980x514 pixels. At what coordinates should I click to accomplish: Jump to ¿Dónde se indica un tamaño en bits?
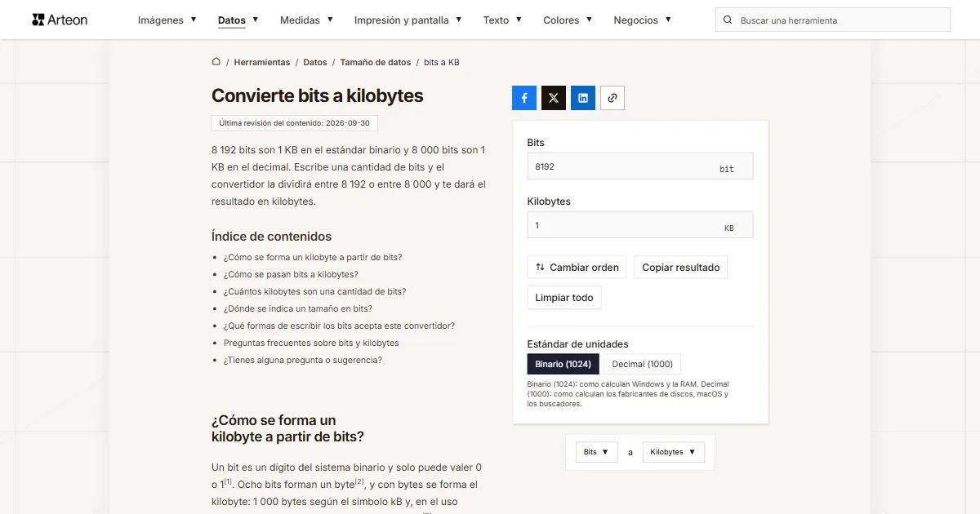click(298, 308)
